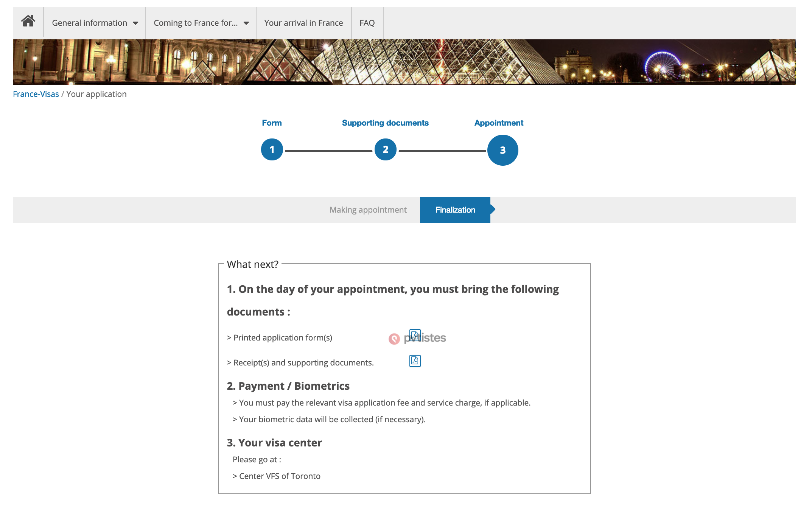
Task: Click the home icon in navigation bar
Action: click(x=28, y=22)
